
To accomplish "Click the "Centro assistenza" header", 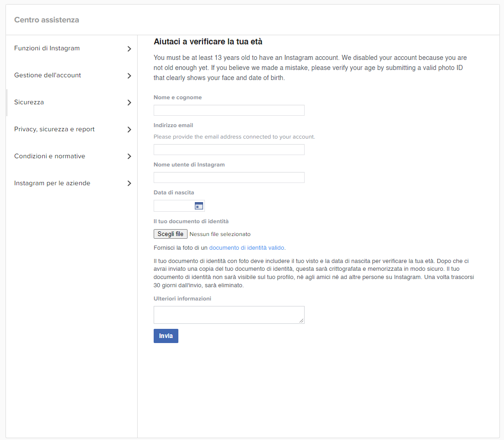I will click(46, 20).
